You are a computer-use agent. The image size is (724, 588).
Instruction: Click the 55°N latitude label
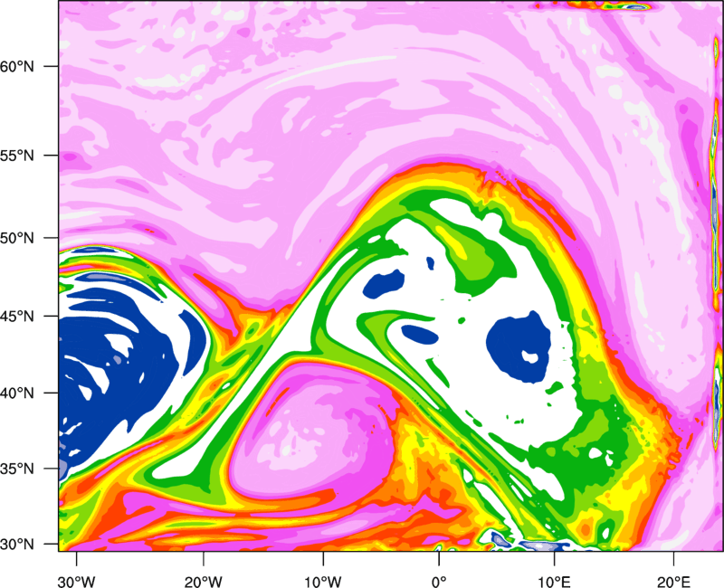click(17, 156)
